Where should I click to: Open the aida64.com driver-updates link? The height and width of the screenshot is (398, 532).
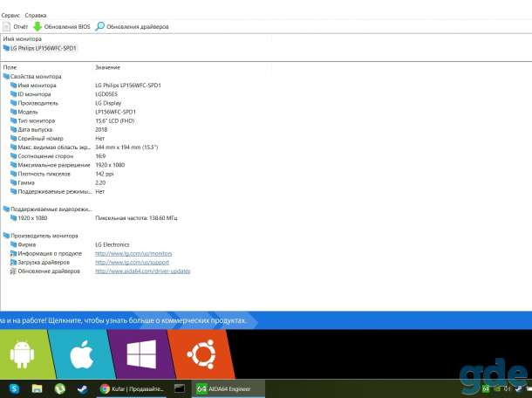pos(142,271)
